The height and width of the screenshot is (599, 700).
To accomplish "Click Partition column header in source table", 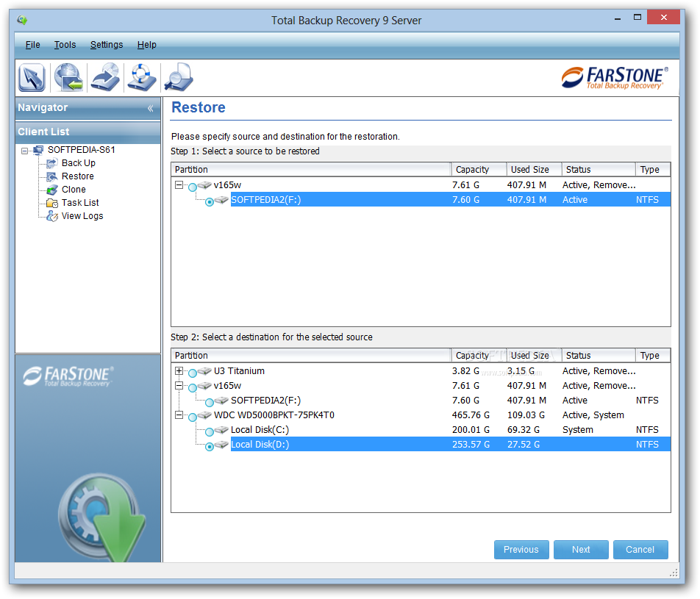I will click(312, 170).
